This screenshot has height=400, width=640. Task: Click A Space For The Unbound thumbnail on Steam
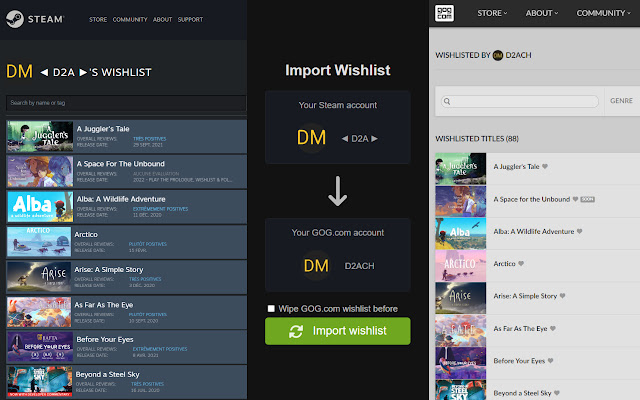point(40,171)
